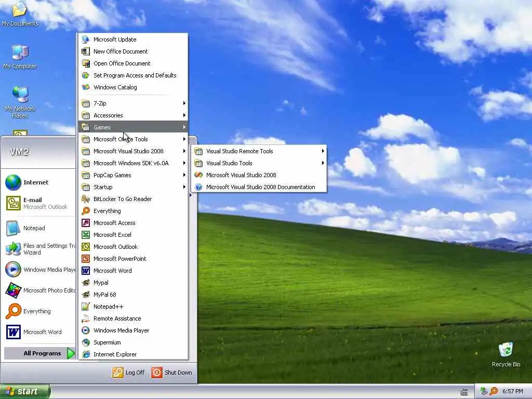The height and width of the screenshot is (399, 532).
Task: Click the Safely Remove Hardware tray icon
Action: pos(484,392)
